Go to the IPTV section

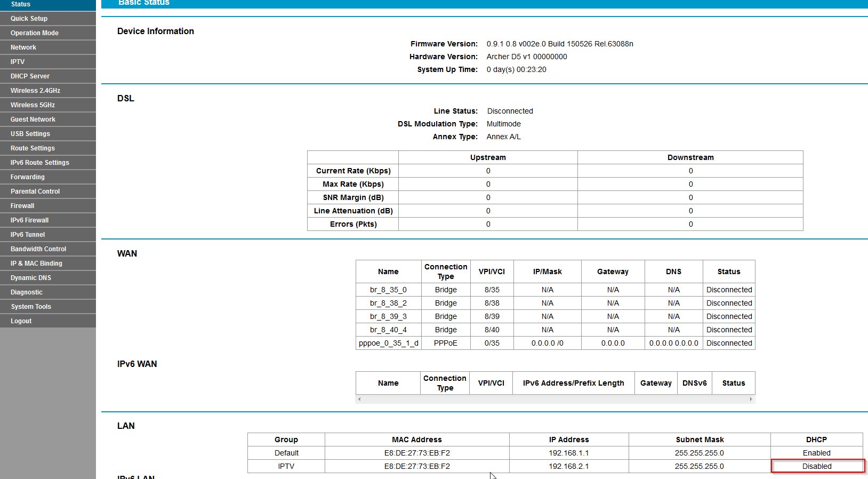18,62
